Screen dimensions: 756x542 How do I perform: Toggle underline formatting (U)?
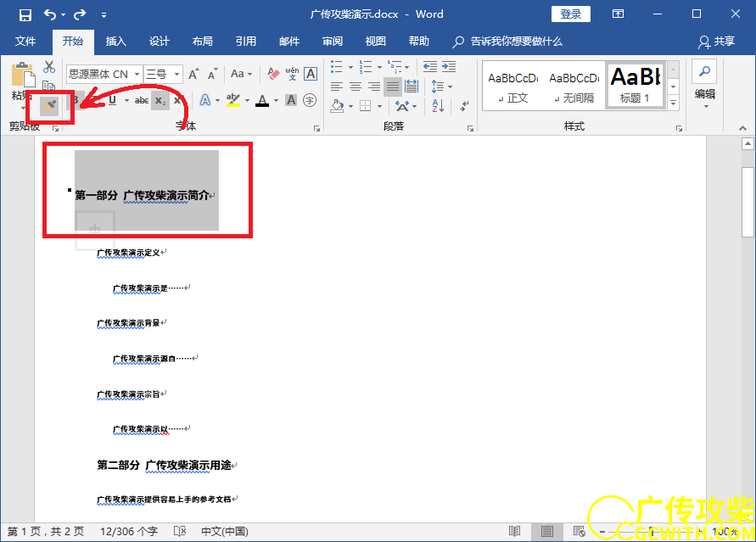(x=112, y=100)
